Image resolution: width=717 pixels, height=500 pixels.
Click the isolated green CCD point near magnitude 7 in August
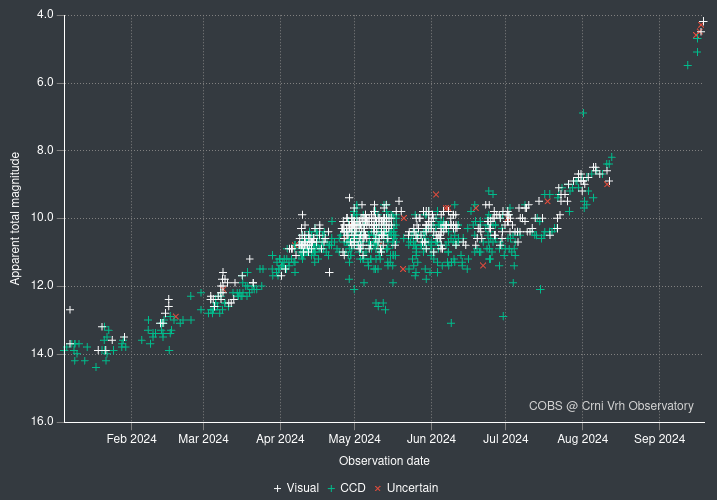tap(583, 113)
